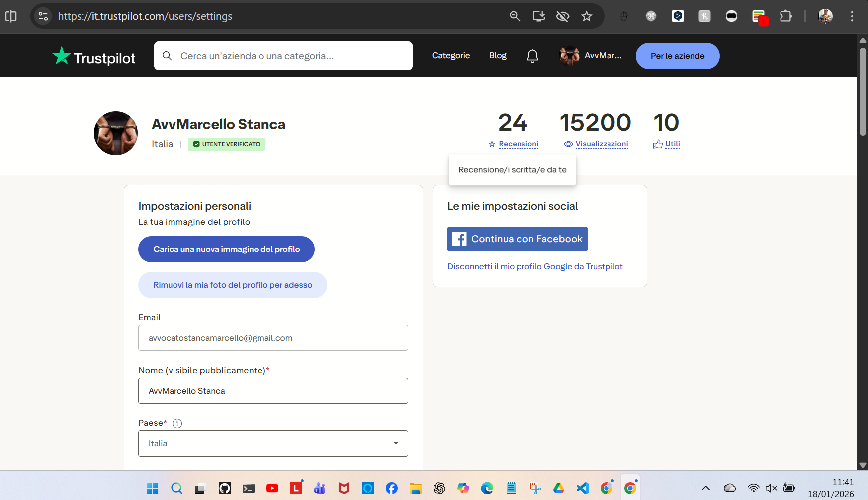Click the verified user badge
This screenshot has width=868, height=500.
pos(226,144)
